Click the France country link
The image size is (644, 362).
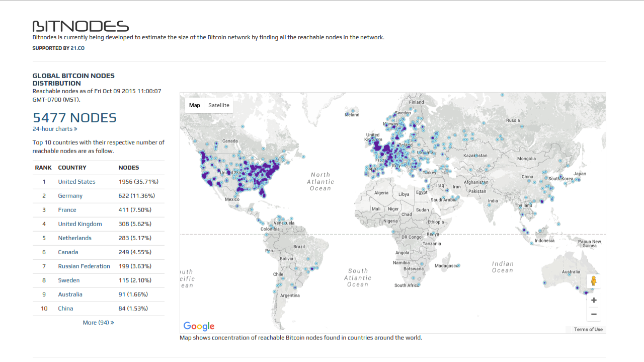coord(67,210)
